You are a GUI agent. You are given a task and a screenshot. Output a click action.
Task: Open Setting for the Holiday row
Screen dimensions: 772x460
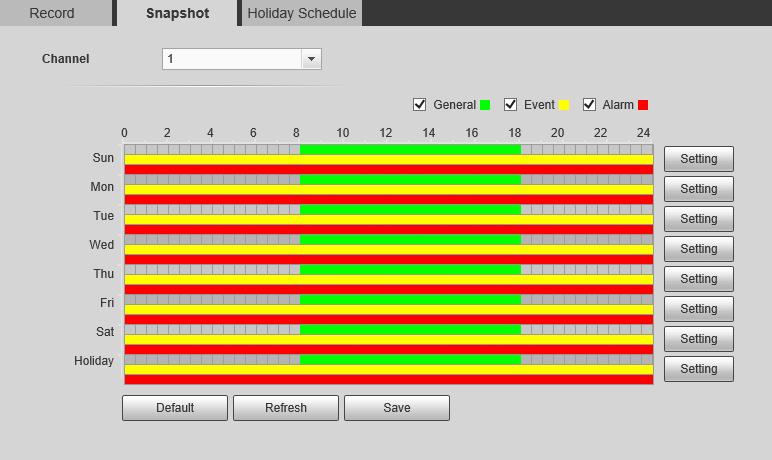[699, 369]
